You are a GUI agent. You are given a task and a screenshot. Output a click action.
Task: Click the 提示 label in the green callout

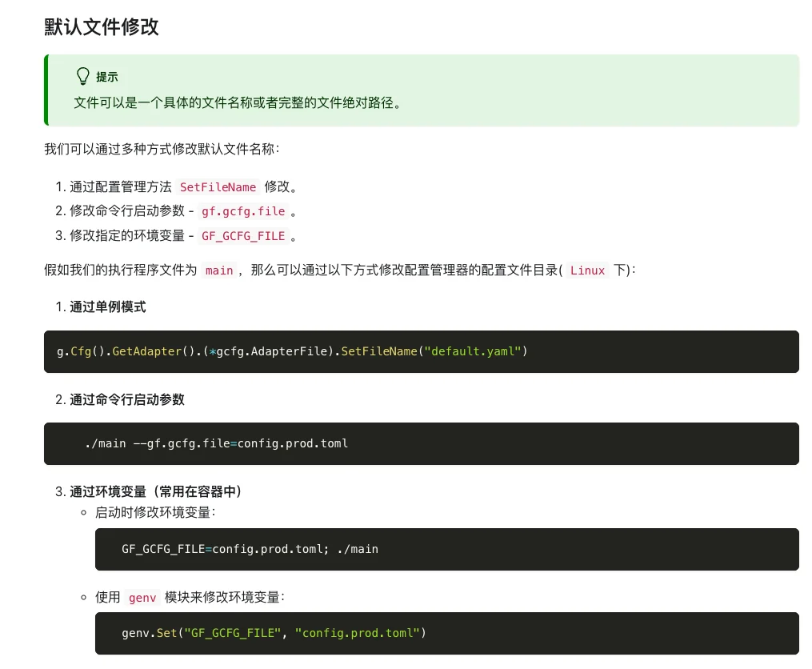107,77
